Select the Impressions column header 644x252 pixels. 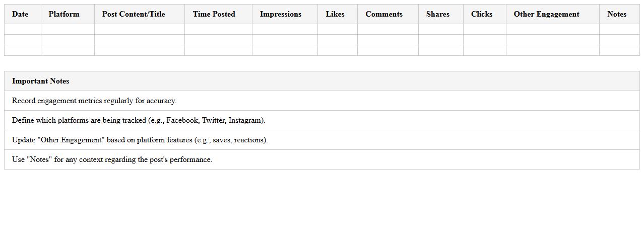tap(281, 14)
